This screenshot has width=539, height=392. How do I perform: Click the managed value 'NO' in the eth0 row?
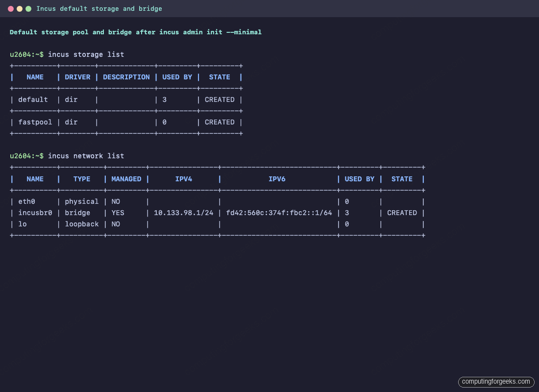[x=116, y=202]
